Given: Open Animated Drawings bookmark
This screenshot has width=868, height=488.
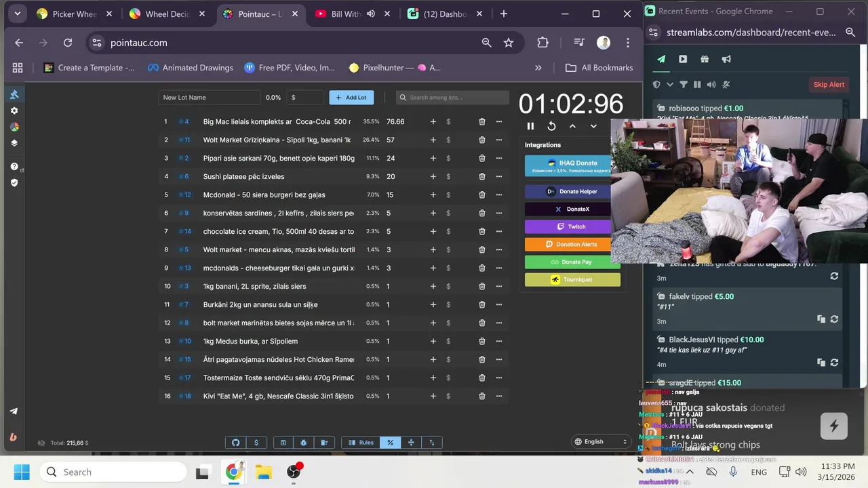Looking at the screenshot, I should pyautogui.click(x=191, y=68).
